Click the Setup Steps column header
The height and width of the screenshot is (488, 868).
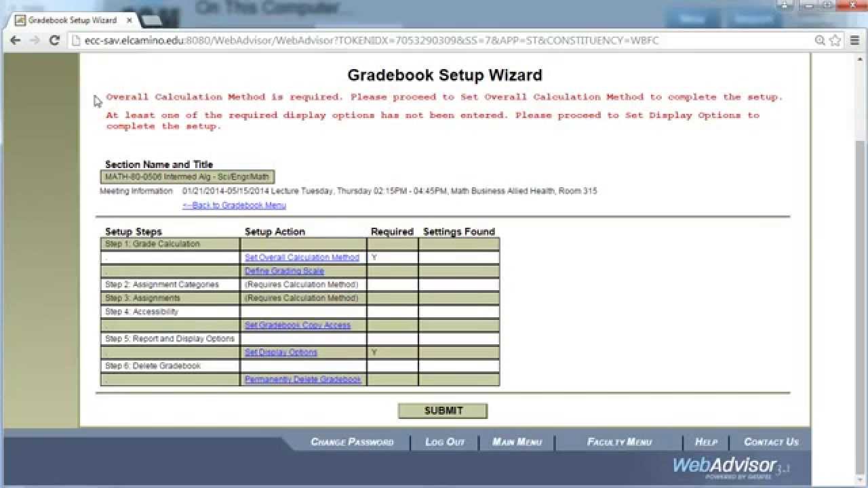pyautogui.click(x=134, y=232)
